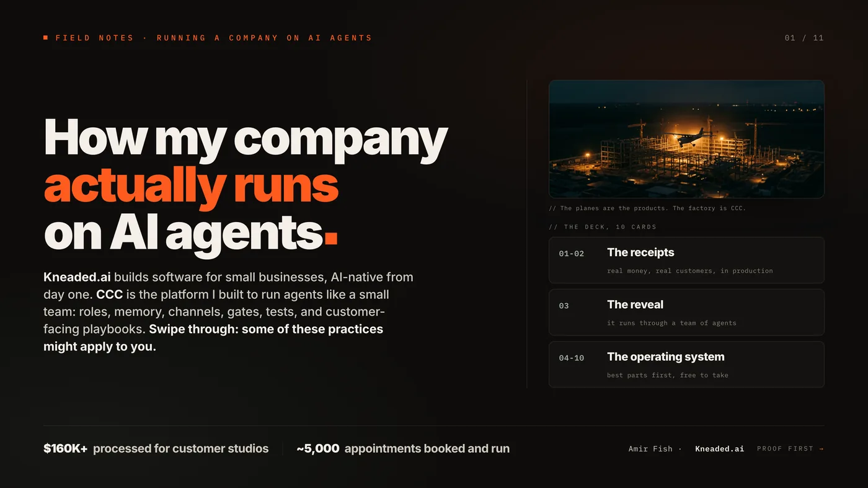Open the night construction site image
Image resolution: width=868 pixels, height=488 pixels.
686,139
